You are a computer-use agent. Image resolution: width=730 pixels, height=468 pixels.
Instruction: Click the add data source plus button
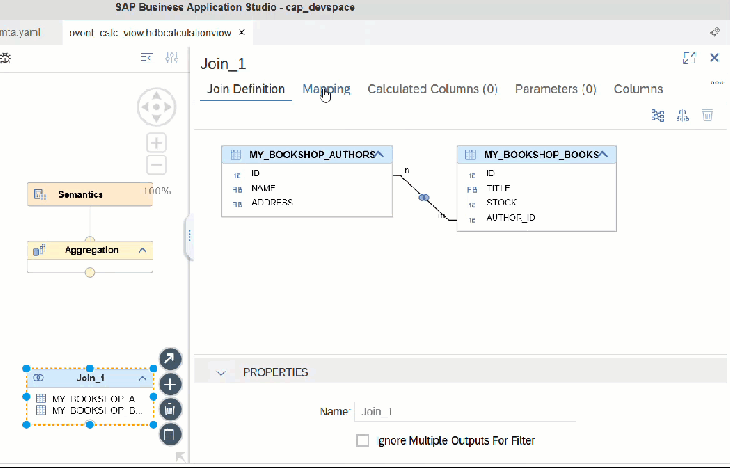coord(170,385)
